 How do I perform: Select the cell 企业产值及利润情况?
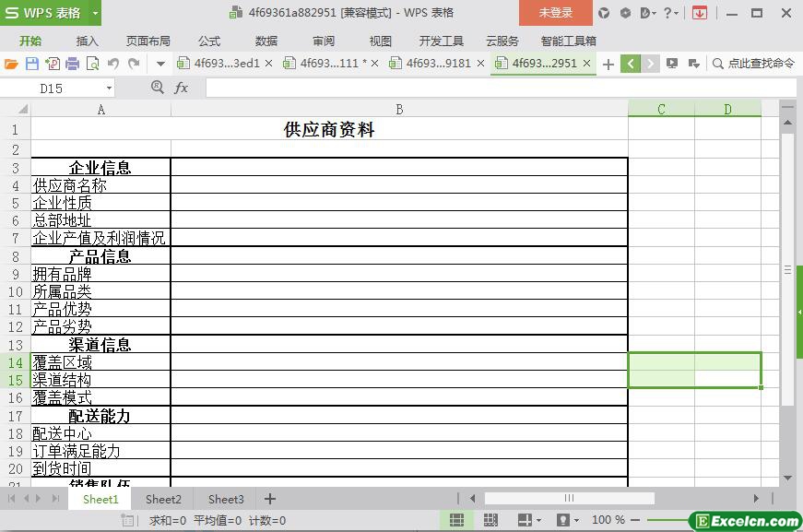pos(100,238)
